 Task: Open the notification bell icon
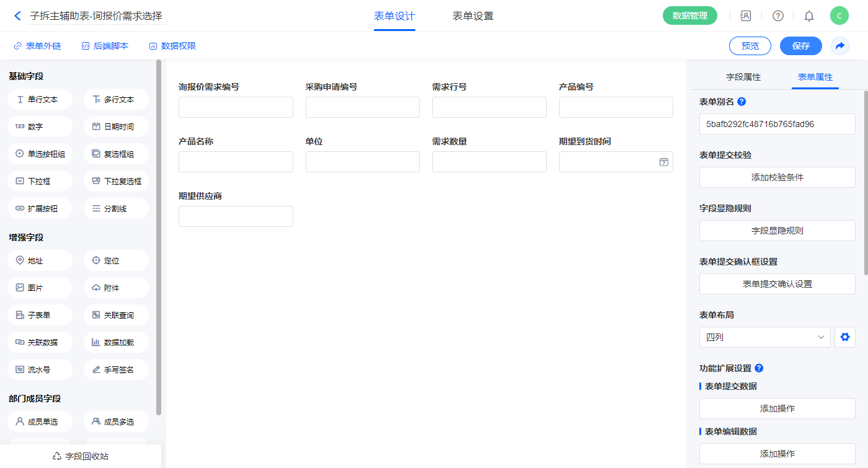pyautogui.click(x=808, y=16)
